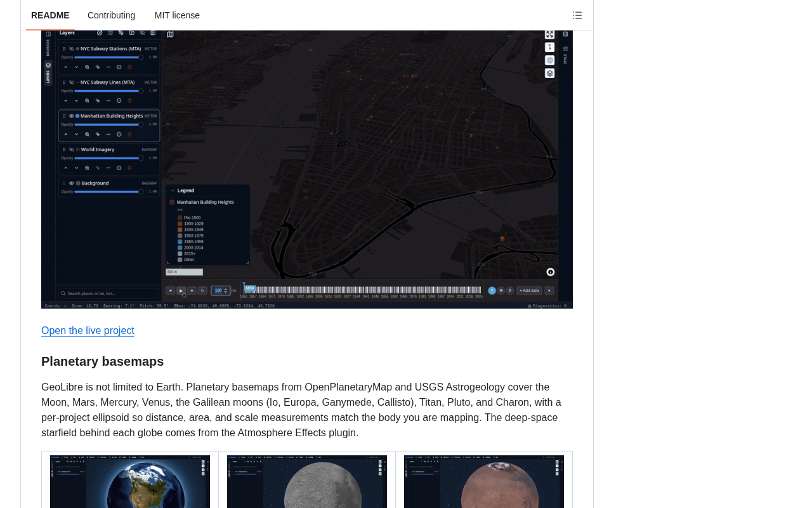Image resolution: width=812 pixels, height=508 pixels.
Task: Open style sparkle tool for Subway Lines
Action: [x=98, y=100]
